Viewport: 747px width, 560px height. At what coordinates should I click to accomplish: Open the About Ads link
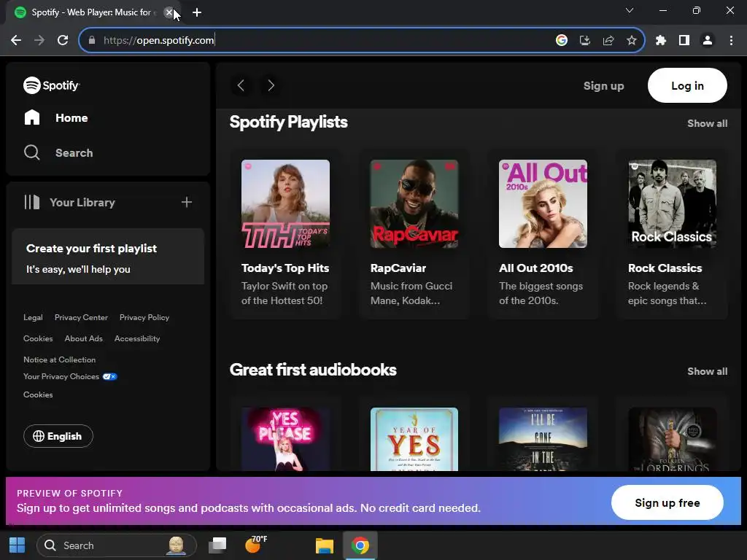pos(83,338)
